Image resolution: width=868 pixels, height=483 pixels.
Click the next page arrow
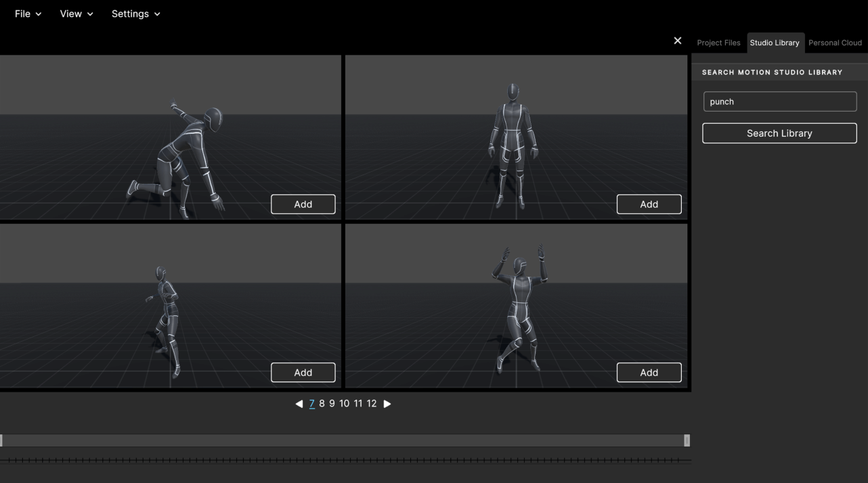click(x=387, y=403)
